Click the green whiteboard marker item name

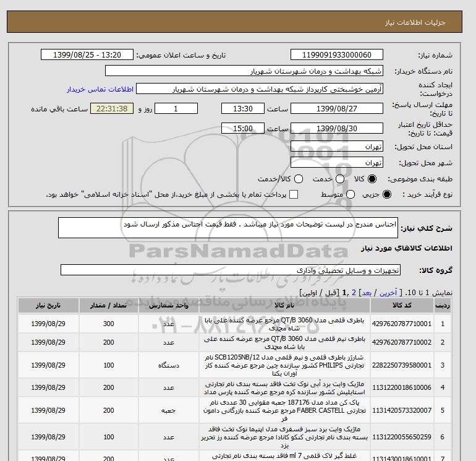[x=284, y=437]
